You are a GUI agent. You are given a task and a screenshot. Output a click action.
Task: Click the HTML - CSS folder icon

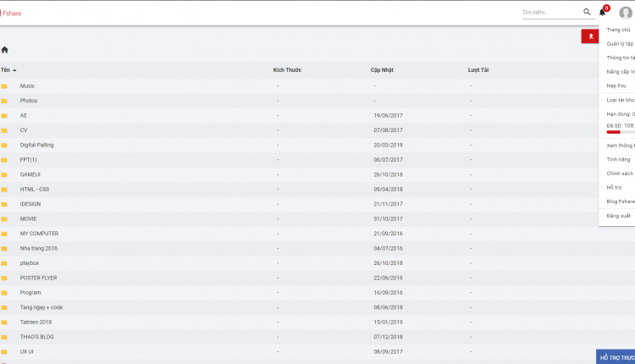[4, 190]
